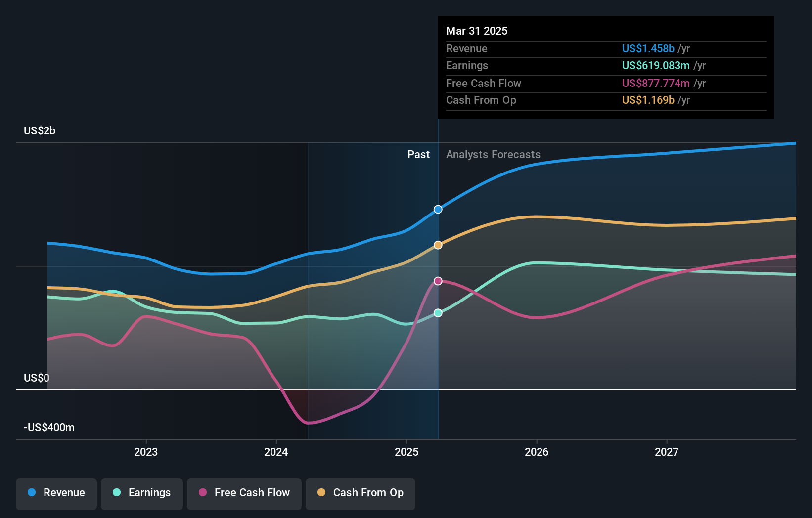Click the blue Revenue marker on the chart
The height and width of the screenshot is (518, 812).
438,210
